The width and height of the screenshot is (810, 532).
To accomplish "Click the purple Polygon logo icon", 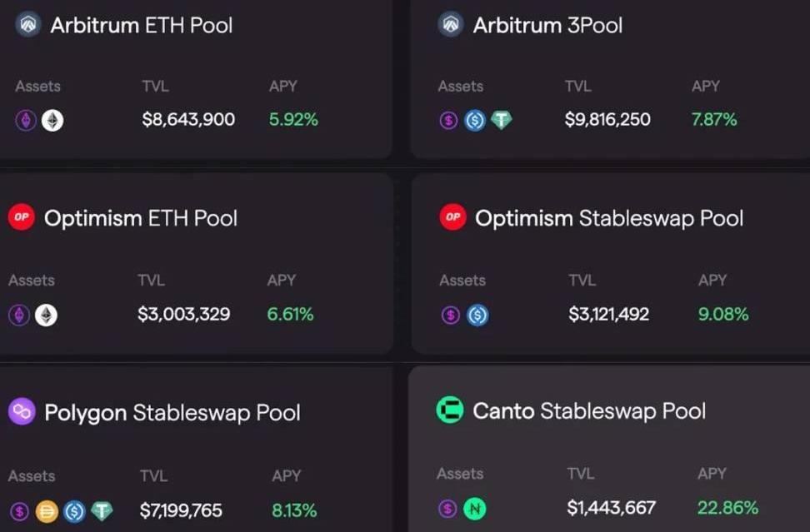I will click(22, 412).
